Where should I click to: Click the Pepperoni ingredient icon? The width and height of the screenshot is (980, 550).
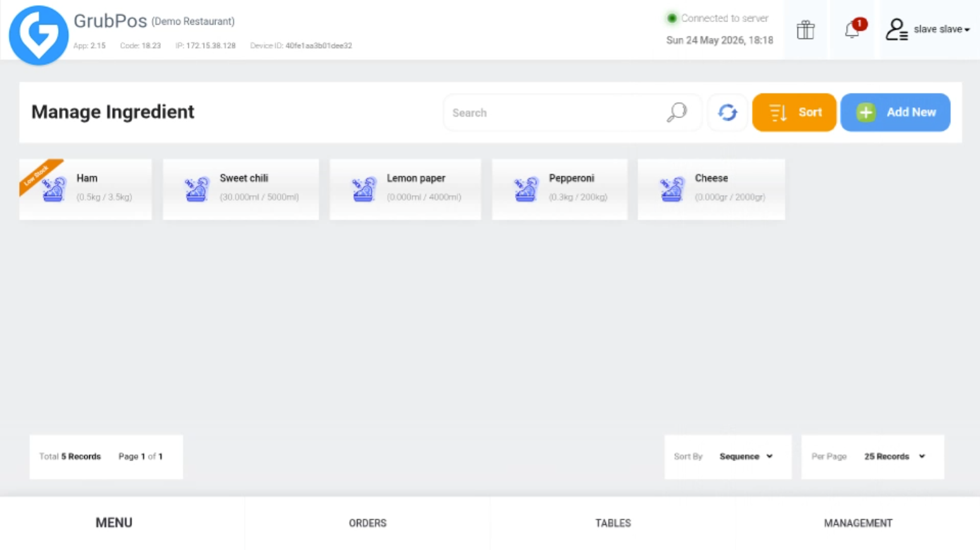coord(526,189)
